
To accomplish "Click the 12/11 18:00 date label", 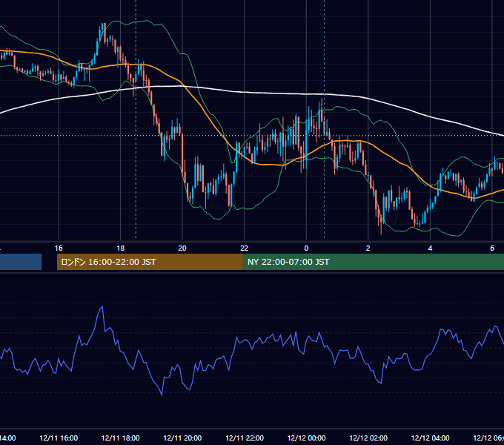I will (x=121, y=438).
